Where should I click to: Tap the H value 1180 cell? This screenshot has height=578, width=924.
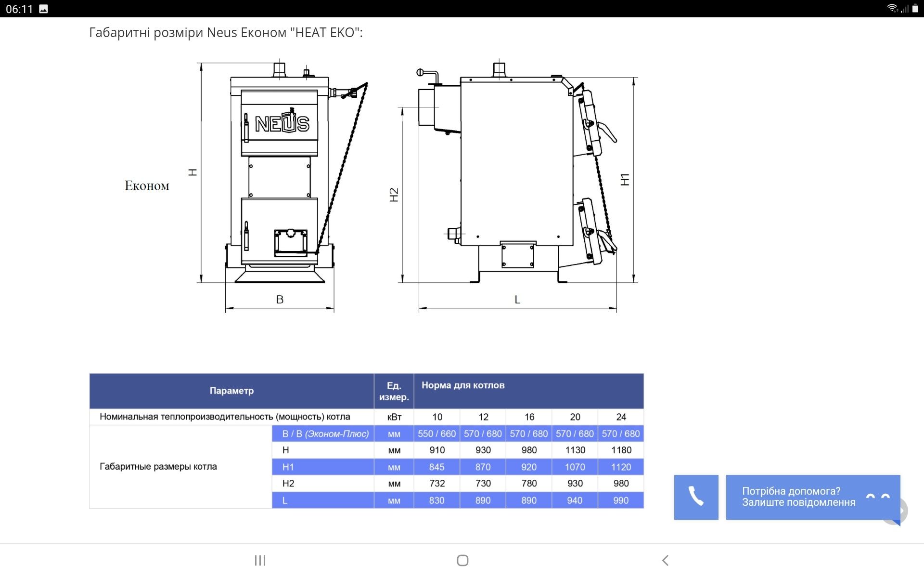click(621, 450)
